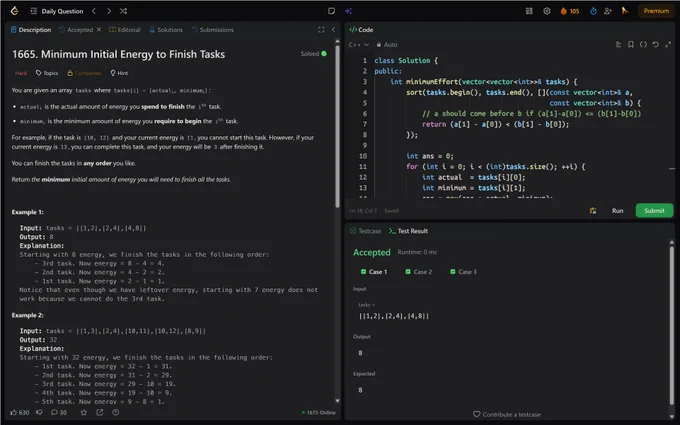Open the help question-mark icon
680x425 pixels.
(115, 412)
